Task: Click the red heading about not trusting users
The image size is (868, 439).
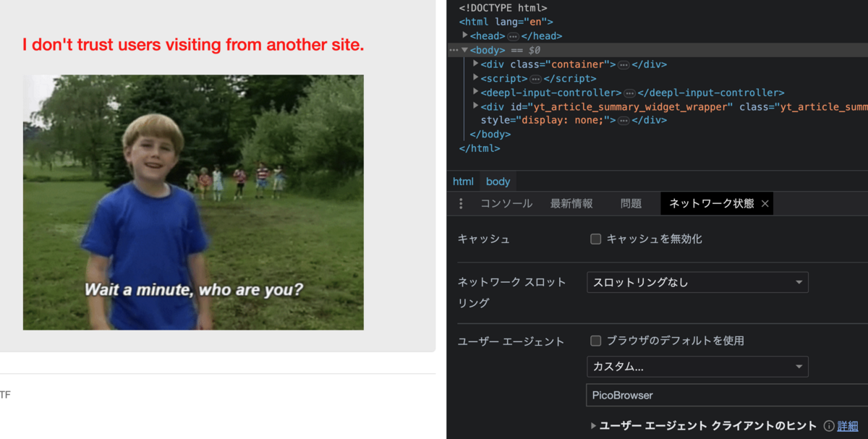Action: pyautogui.click(x=193, y=45)
